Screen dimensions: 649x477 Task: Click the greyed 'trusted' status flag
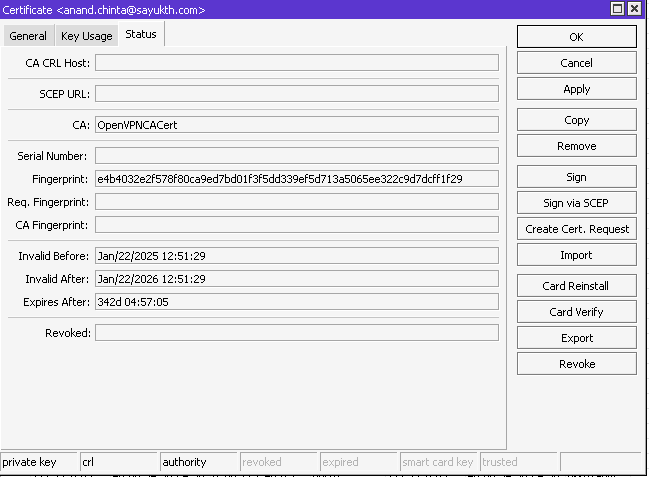coord(518,462)
